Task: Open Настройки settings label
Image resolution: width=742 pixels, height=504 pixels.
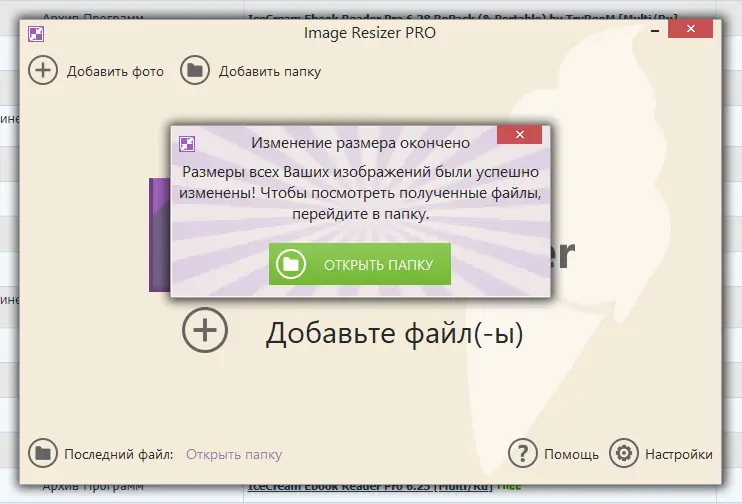Action: click(679, 454)
